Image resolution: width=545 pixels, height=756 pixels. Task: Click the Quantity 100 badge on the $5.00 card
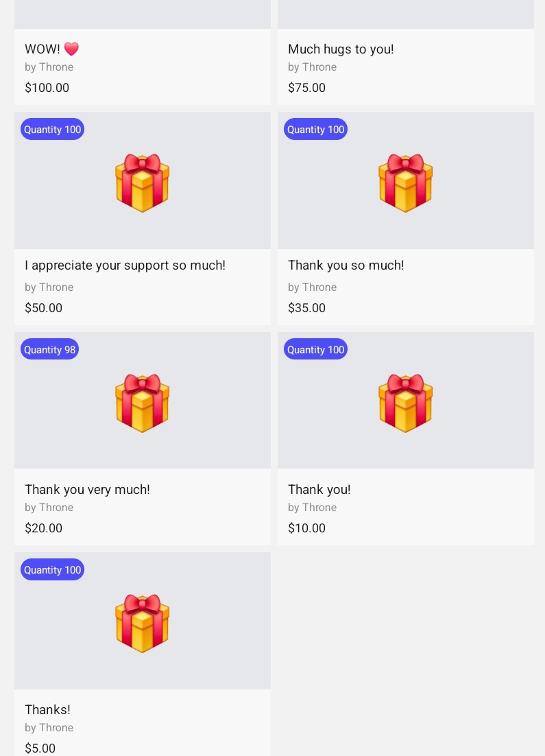click(52, 569)
